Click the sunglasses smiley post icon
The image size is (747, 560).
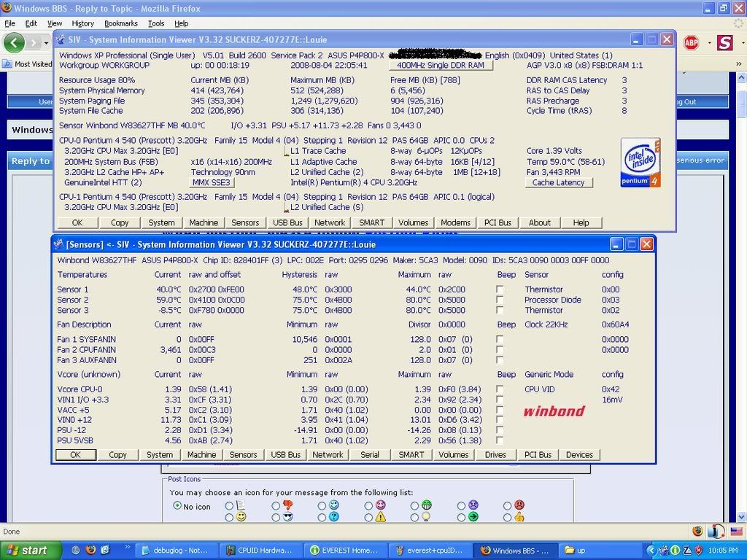tap(287, 517)
